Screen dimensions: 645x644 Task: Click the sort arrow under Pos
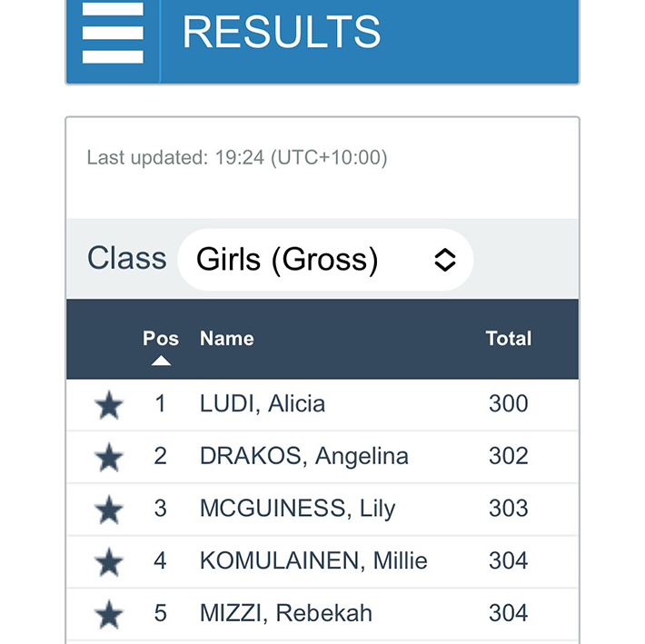(161, 361)
